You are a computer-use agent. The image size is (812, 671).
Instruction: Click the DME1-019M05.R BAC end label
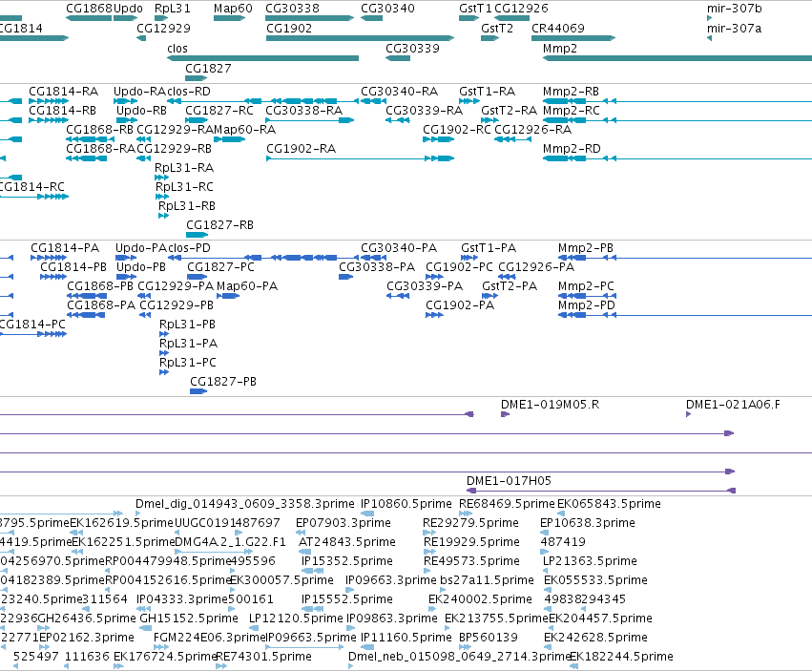(x=550, y=406)
